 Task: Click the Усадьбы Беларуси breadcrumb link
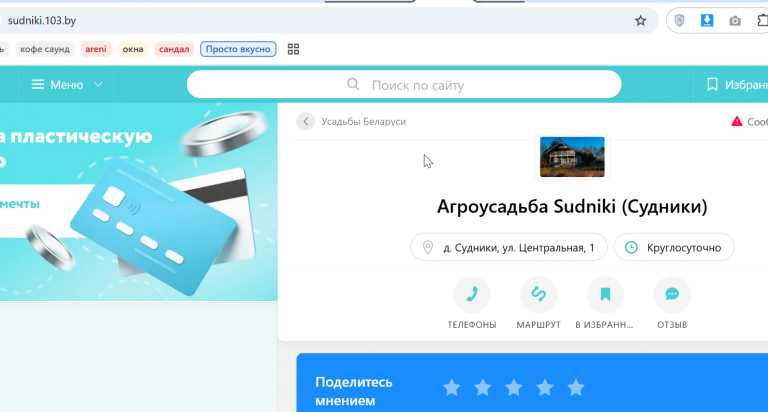[363, 121]
